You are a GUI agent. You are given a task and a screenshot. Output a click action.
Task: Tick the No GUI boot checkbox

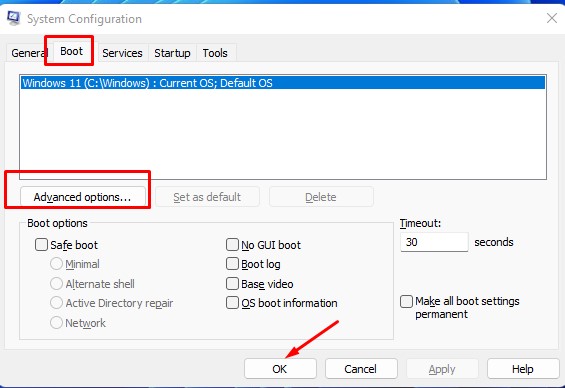(232, 245)
